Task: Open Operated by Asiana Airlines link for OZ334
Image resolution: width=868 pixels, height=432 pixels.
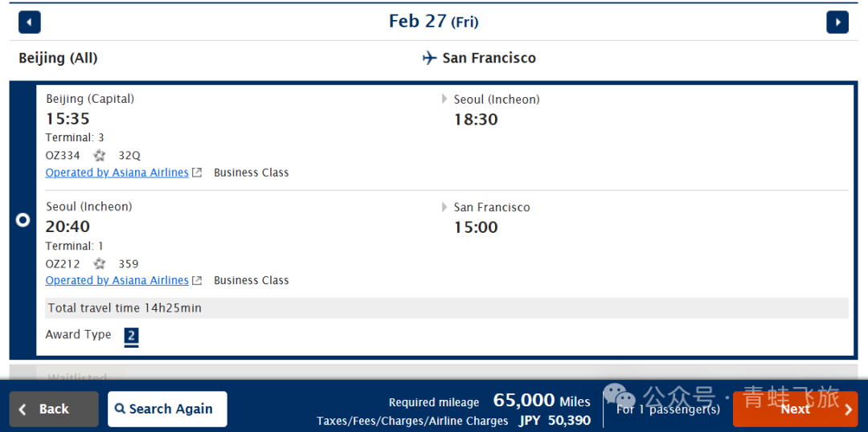Action: [117, 173]
